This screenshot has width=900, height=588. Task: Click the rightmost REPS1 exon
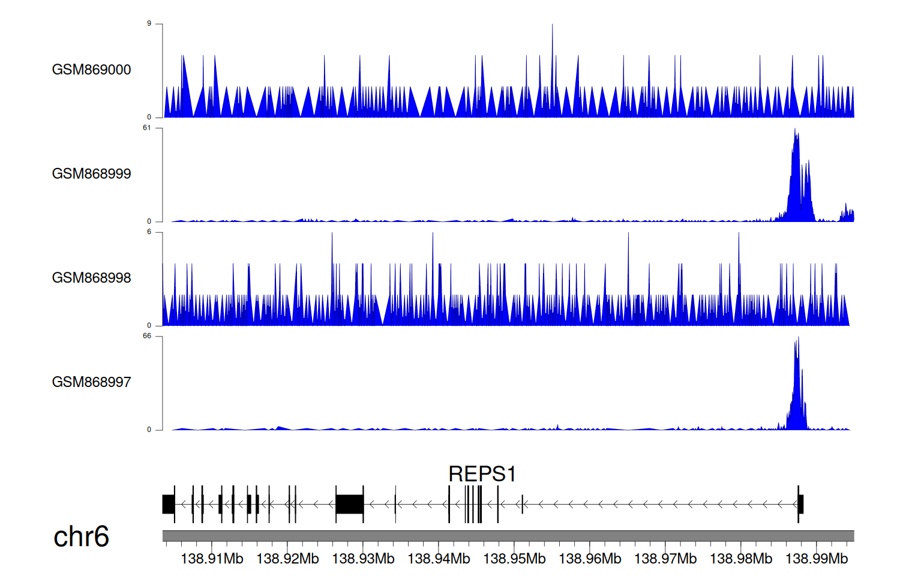point(800,504)
